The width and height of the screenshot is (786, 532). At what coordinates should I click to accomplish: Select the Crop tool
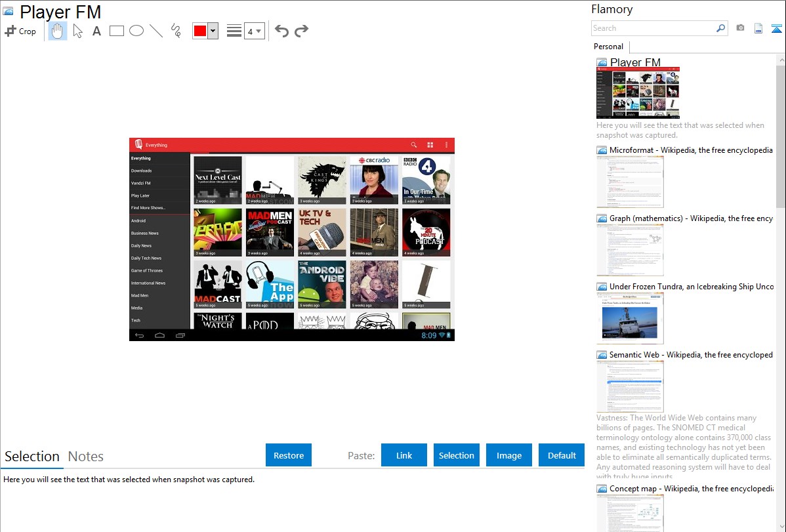(x=20, y=31)
